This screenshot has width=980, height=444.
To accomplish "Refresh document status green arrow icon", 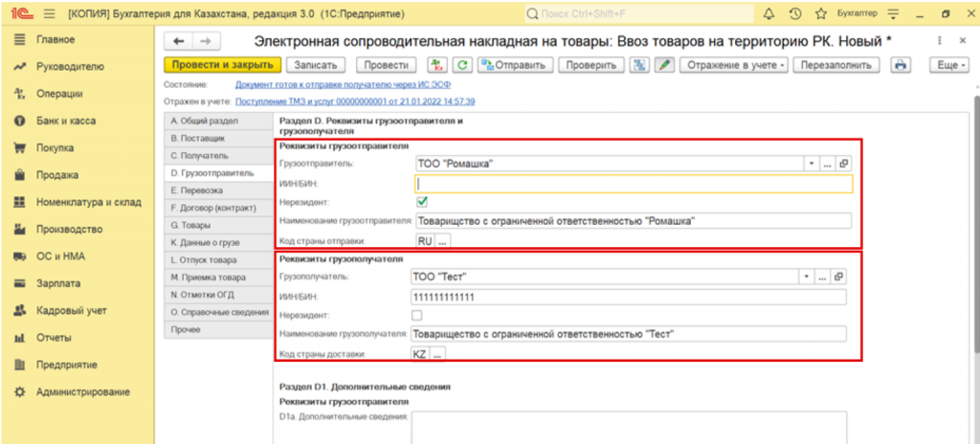I will click(x=462, y=64).
